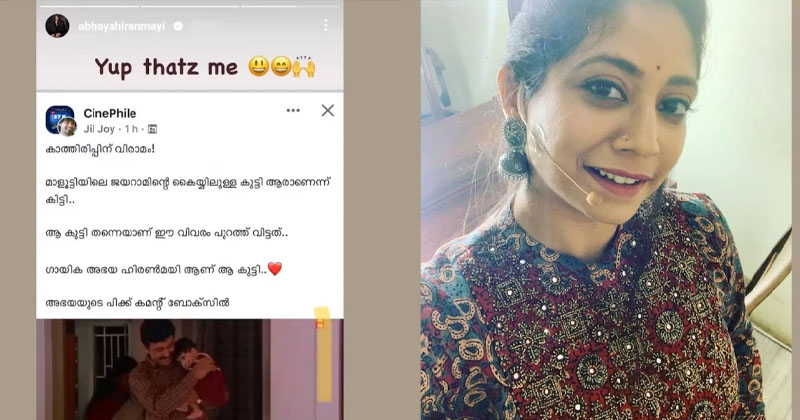
Task: Click the story progress bar at top
Action: (x=189, y=6)
